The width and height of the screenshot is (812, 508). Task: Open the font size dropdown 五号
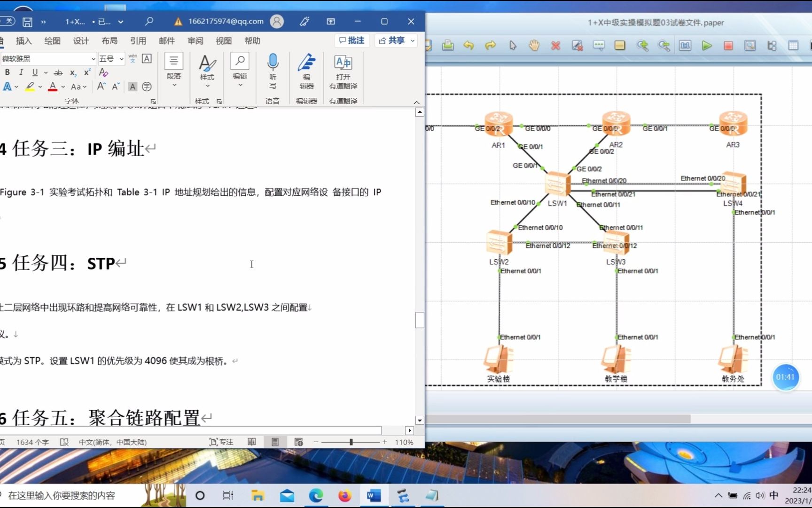(121, 58)
